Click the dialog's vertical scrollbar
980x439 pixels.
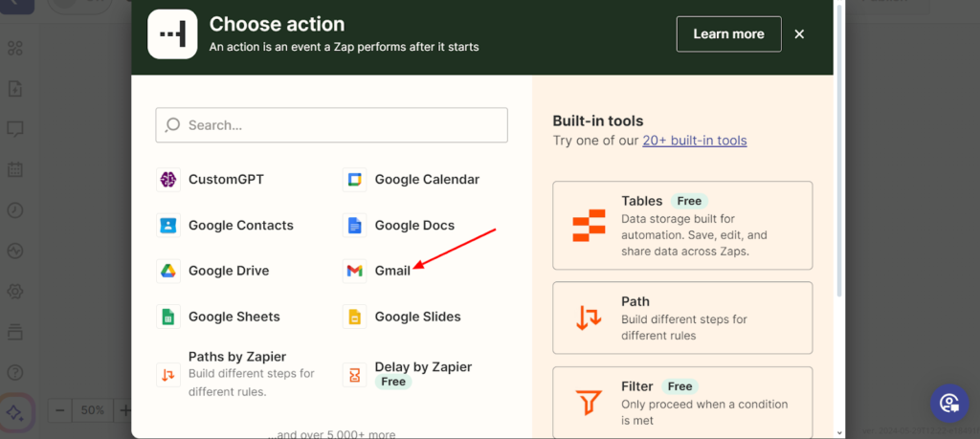[839, 150]
